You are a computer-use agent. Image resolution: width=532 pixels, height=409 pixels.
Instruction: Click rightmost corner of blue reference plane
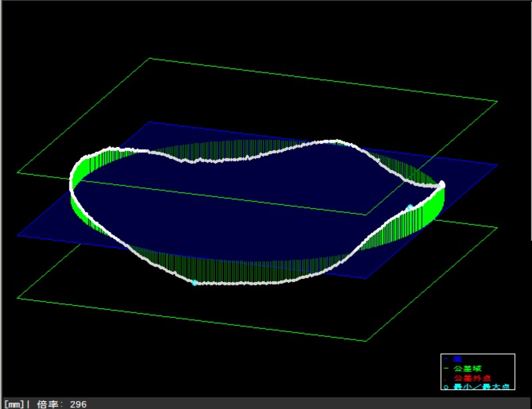click(497, 165)
